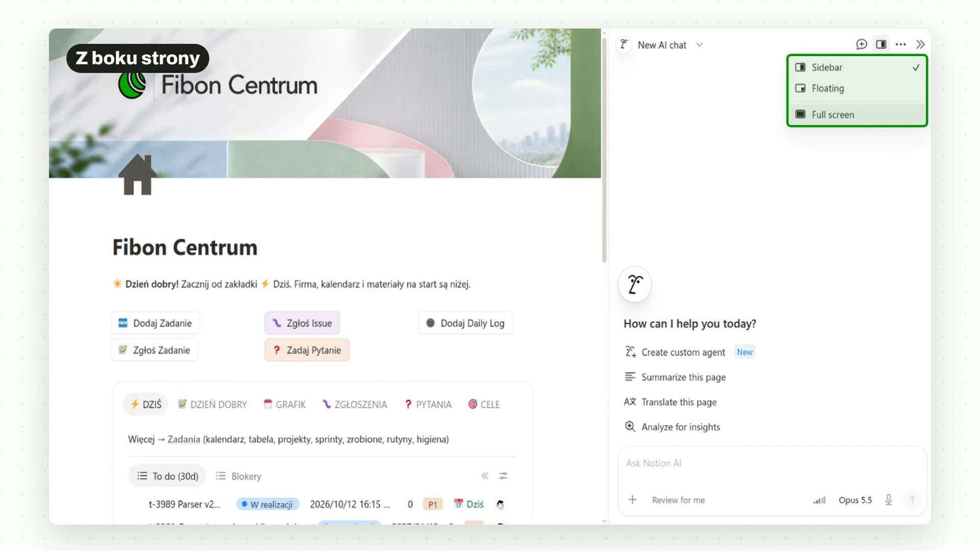This screenshot has width=980, height=551.
Task: Choose Translate this page suggestion
Action: click(670, 402)
